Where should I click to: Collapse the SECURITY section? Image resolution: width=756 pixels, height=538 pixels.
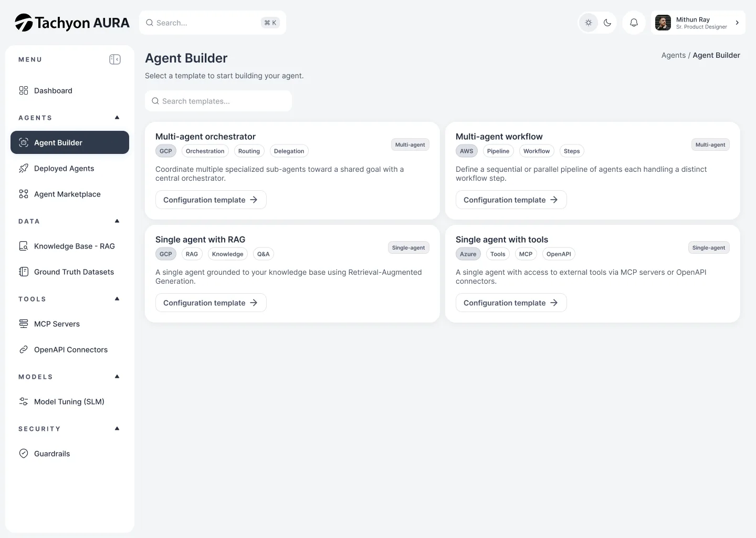click(117, 429)
